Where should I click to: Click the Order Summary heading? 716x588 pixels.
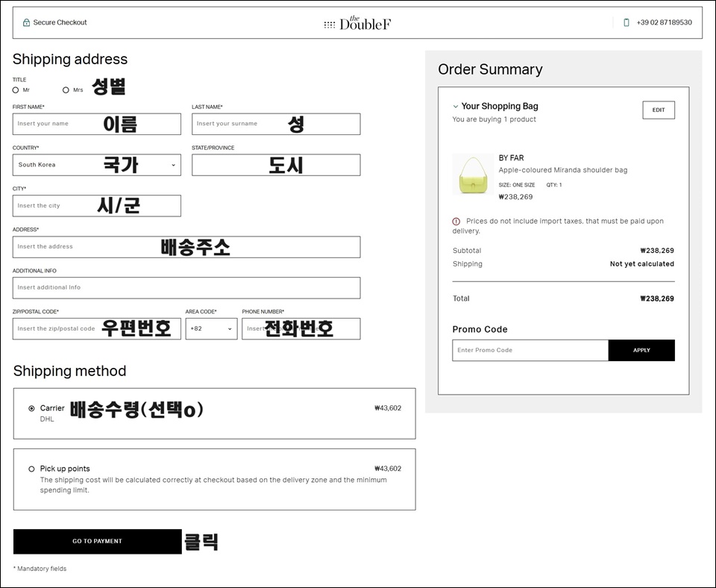click(491, 69)
